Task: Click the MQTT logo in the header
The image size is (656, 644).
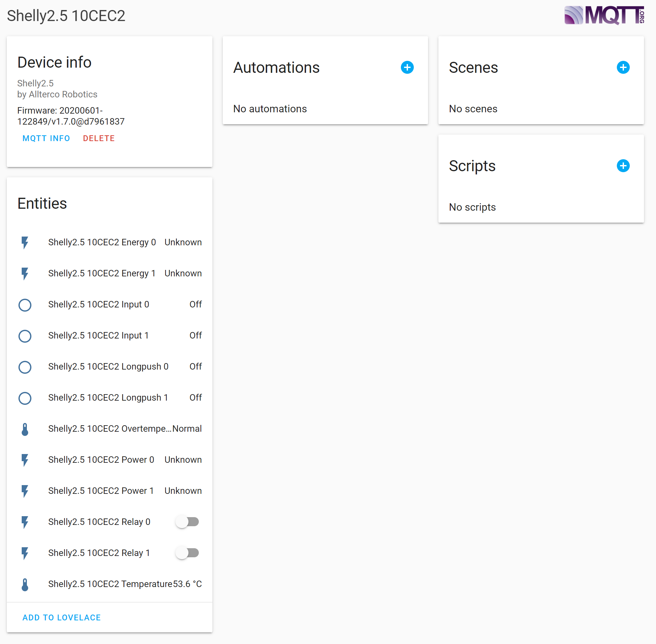Action: coord(604,15)
